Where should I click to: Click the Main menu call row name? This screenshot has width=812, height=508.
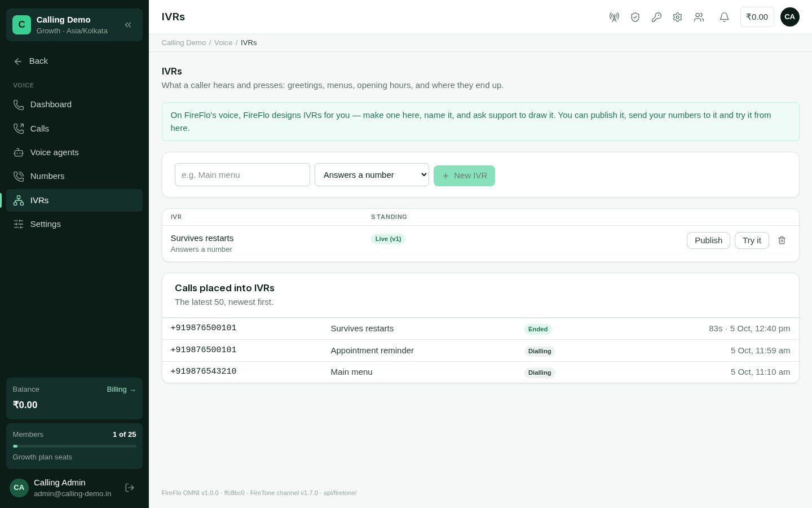click(351, 372)
